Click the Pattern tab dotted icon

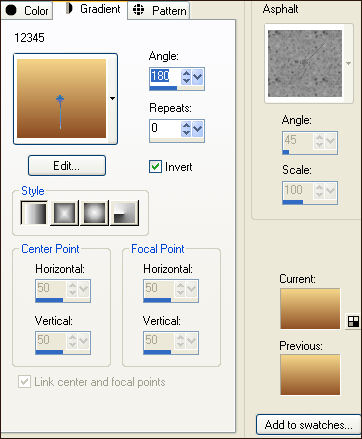point(138,10)
